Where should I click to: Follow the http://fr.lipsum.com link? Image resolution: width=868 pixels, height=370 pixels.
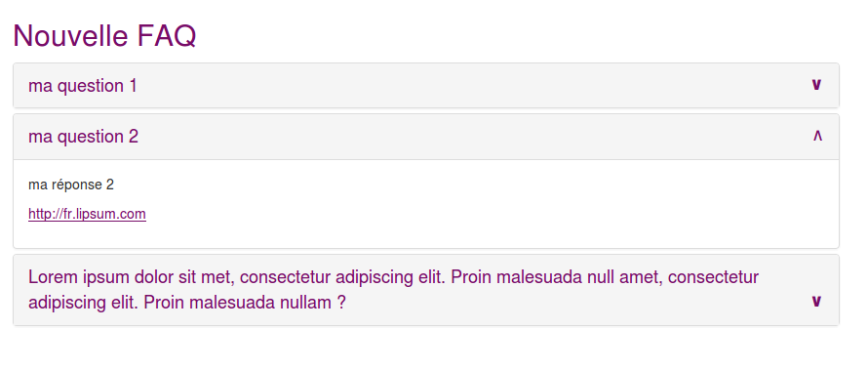87,214
